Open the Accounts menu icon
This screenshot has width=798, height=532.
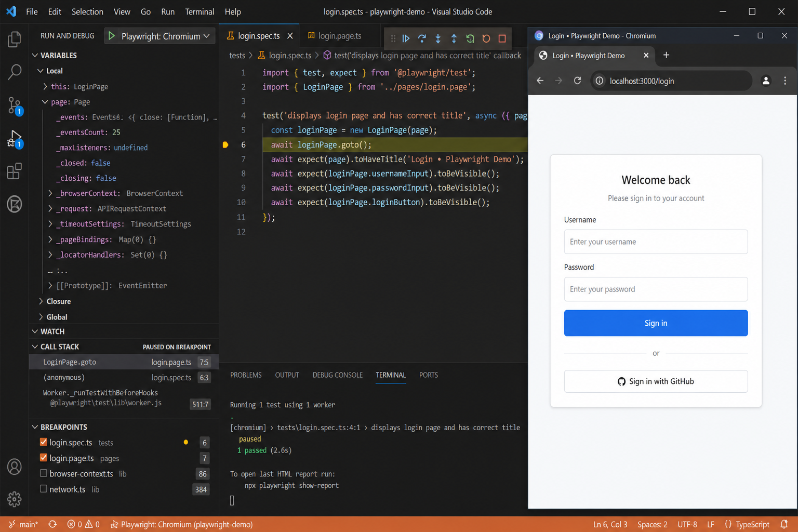(15, 467)
